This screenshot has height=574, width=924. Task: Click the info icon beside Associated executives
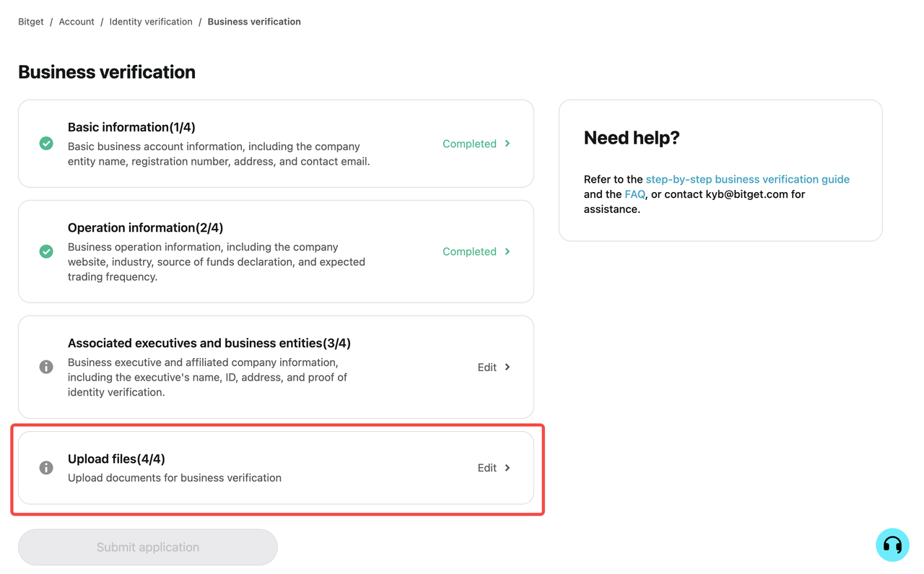coord(46,367)
